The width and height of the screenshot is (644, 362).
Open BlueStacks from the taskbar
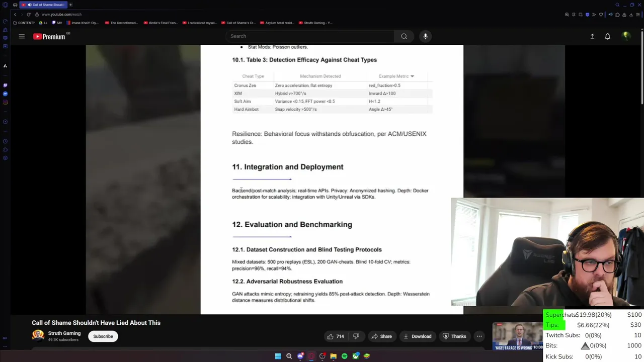[367, 356]
